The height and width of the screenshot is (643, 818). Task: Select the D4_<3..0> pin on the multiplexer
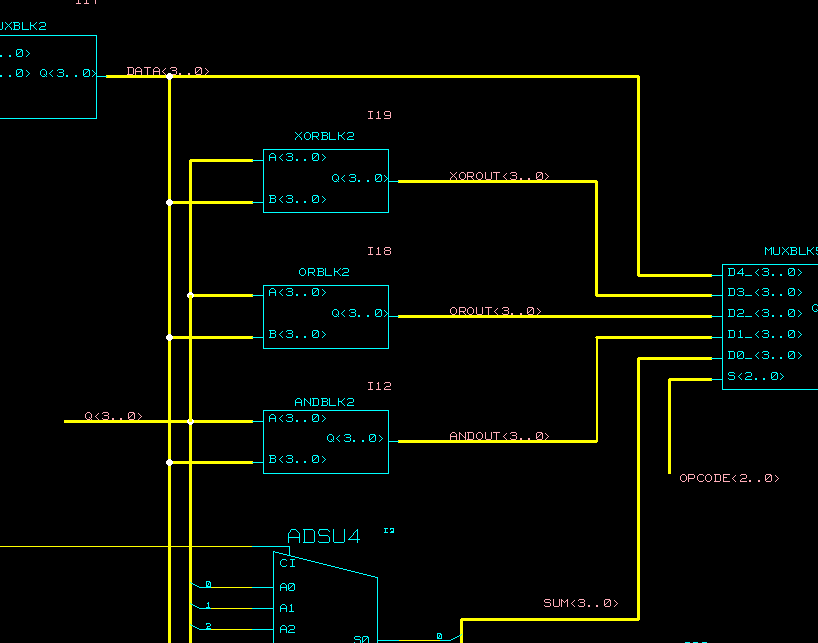[764, 272]
